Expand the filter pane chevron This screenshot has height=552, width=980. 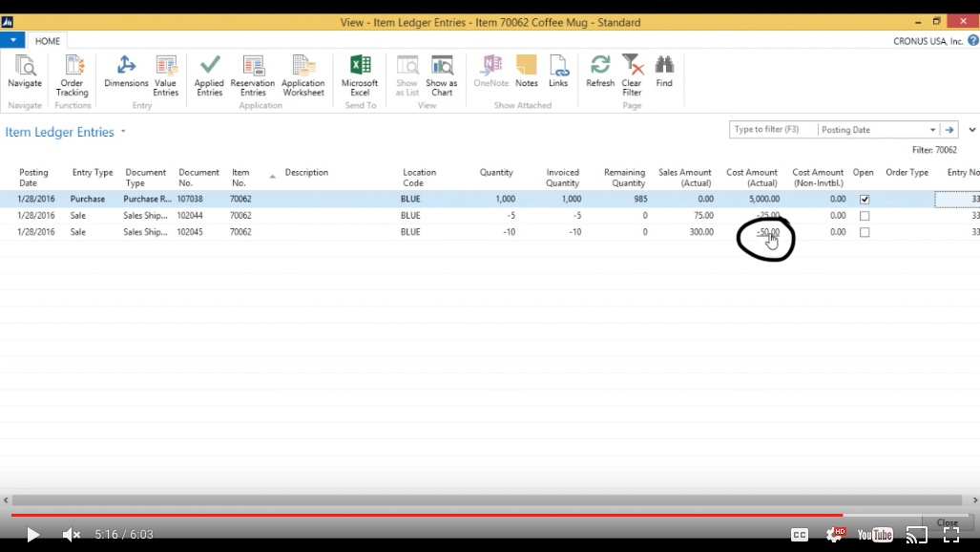coord(971,130)
